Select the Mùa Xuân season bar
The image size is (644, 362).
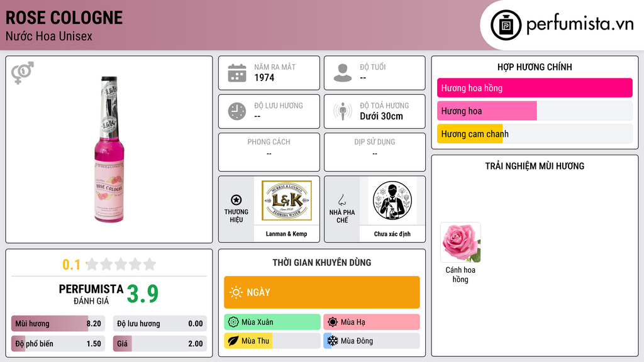(272, 322)
